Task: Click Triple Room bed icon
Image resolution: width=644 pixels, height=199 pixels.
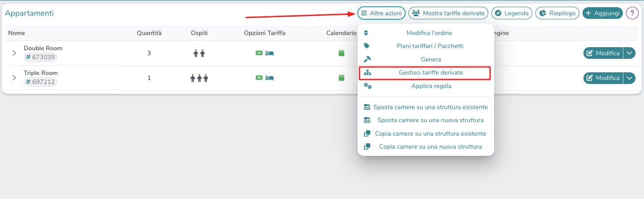Action: 270,78
